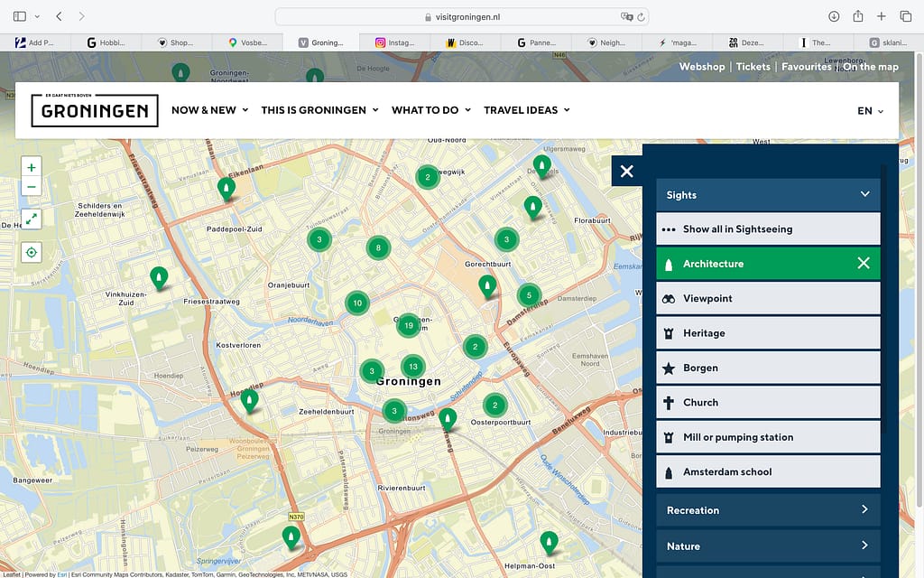Toggle fullscreen map view
This screenshot has height=578, width=924.
tap(32, 219)
